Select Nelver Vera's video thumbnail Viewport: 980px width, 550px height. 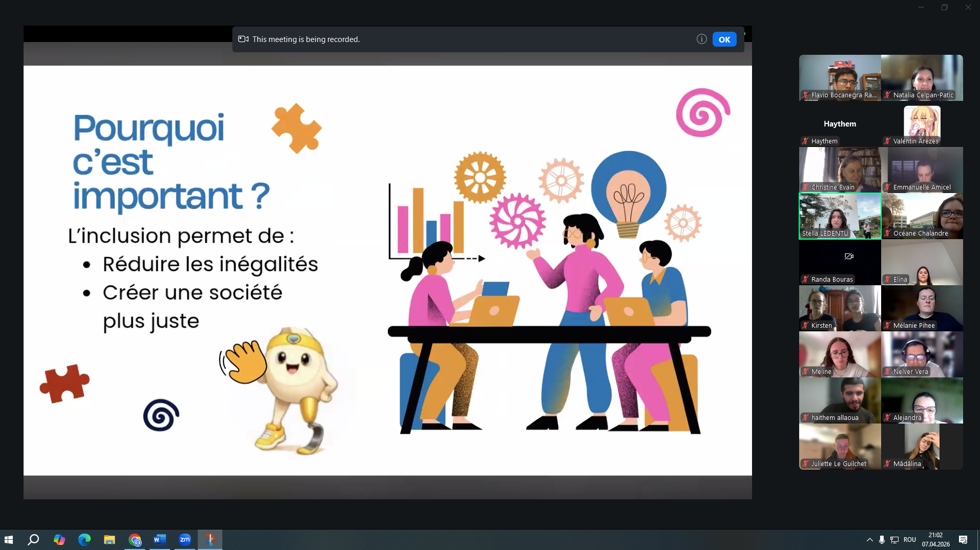point(922,354)
